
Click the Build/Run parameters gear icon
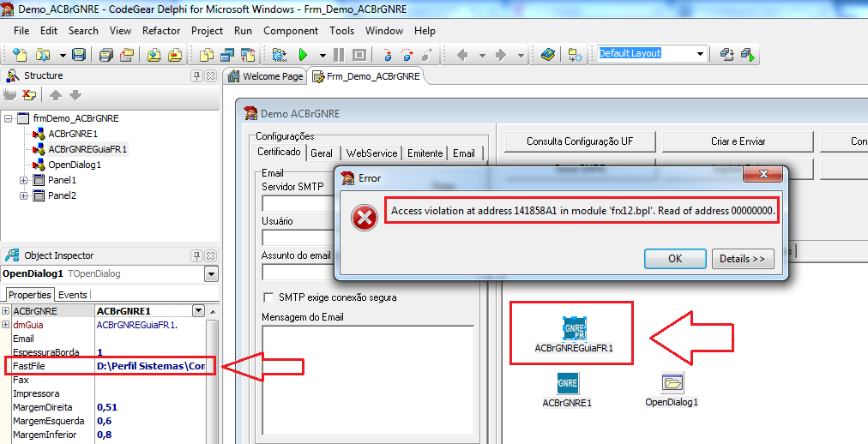coord(280,54)
